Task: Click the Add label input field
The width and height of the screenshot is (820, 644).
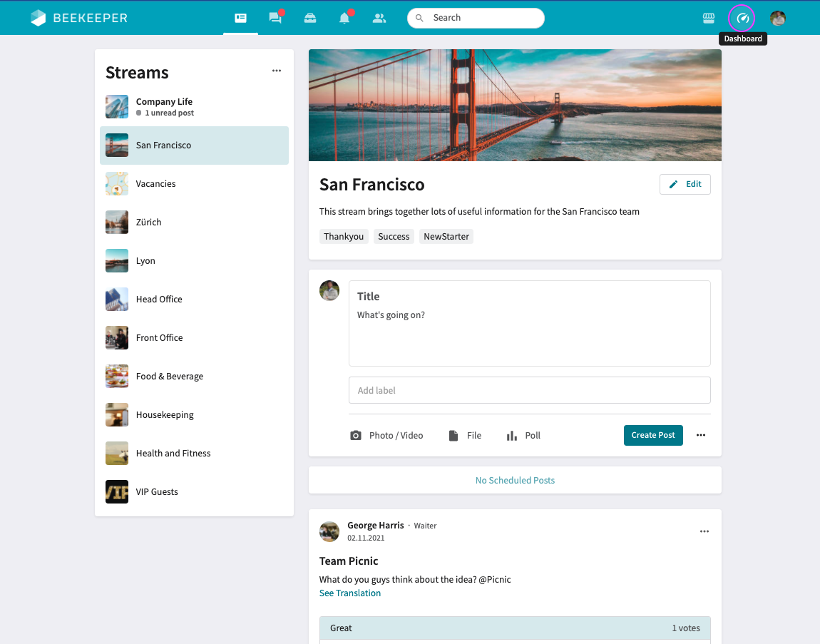Action: pyautogui.click(x=529, y=390)
